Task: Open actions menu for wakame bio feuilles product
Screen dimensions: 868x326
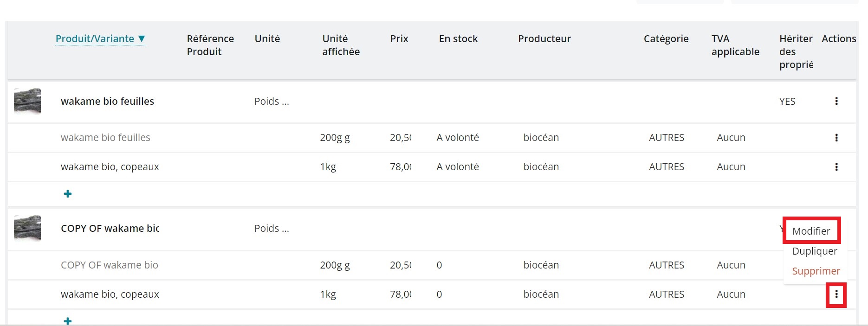Action: (x=836, y=101)
